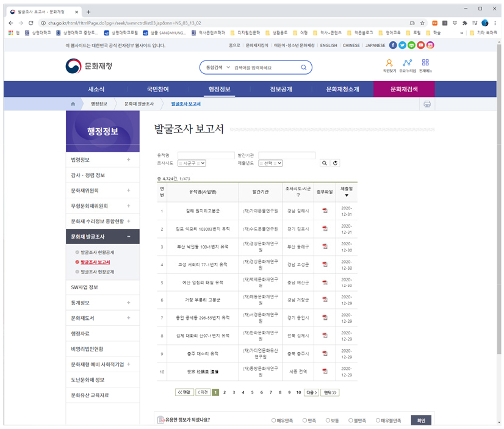504x429 pixels.
Task: Open 통합검색 dropdown in search box
Action: click(x=218, y=68)
